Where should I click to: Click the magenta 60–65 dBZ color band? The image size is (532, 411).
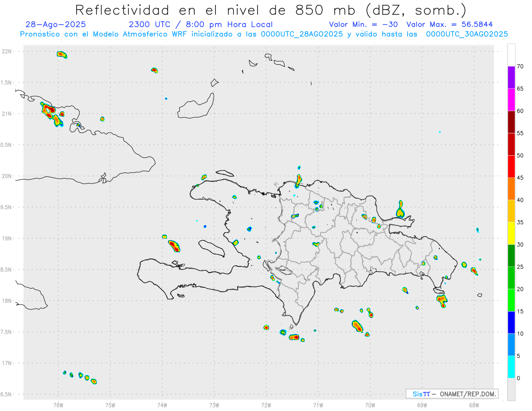[511, 100]
